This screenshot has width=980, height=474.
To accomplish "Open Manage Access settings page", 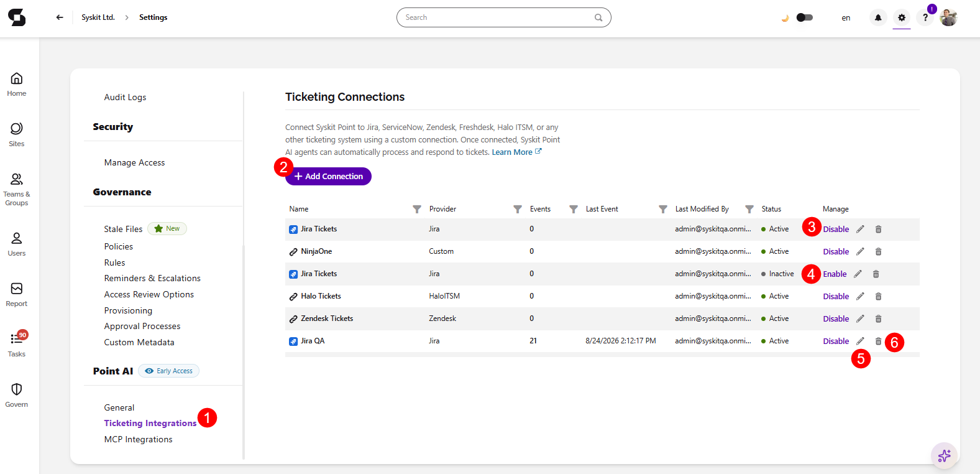I will point(134,162).
